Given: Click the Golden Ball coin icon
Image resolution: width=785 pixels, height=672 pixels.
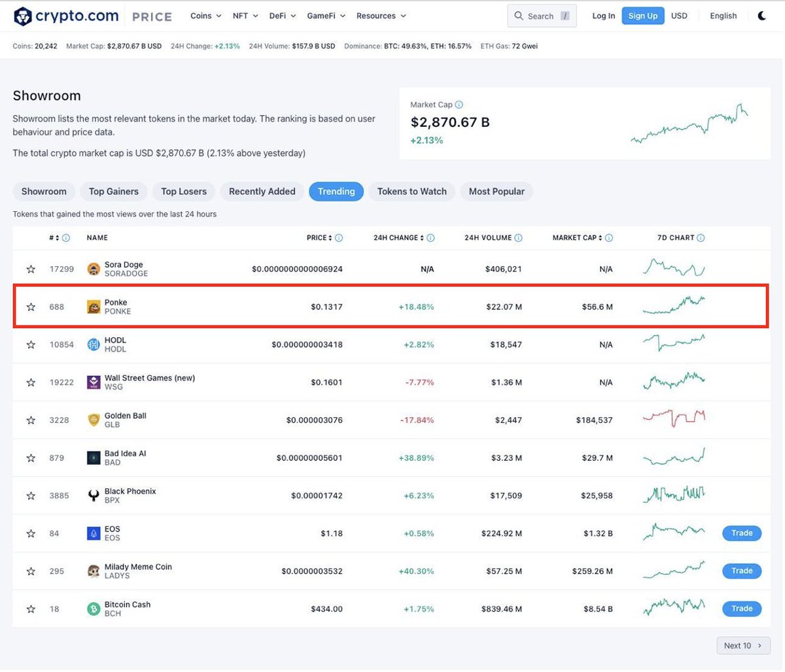Looking at the screenshot, I should tap(94, 420).
